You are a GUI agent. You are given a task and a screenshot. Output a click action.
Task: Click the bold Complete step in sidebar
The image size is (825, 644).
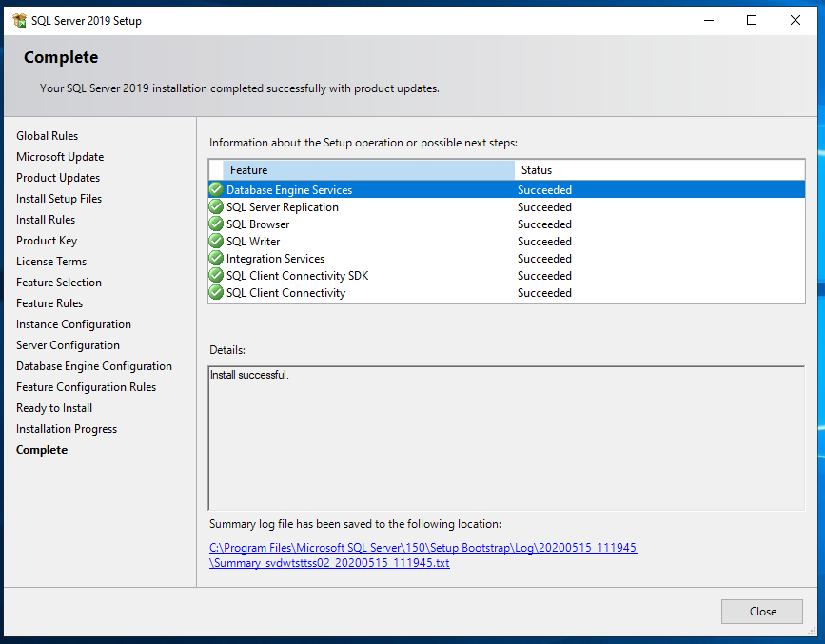pyautogui.click(x=42, y=450)
